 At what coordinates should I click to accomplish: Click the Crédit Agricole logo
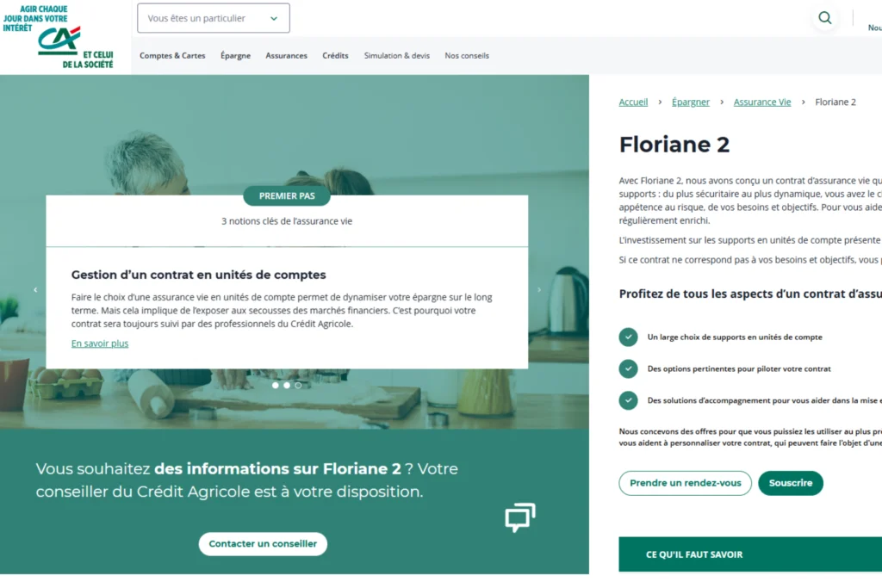[x=59, y=37]
